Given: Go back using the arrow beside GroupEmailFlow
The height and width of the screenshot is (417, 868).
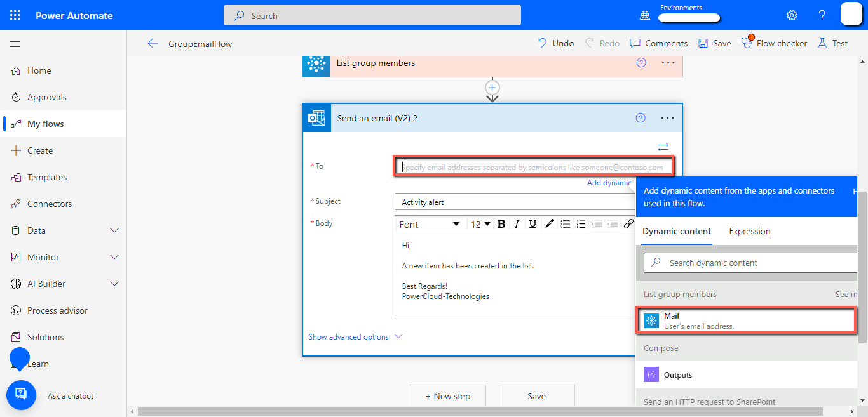Looking at the screenshot, I should point(153,43).
